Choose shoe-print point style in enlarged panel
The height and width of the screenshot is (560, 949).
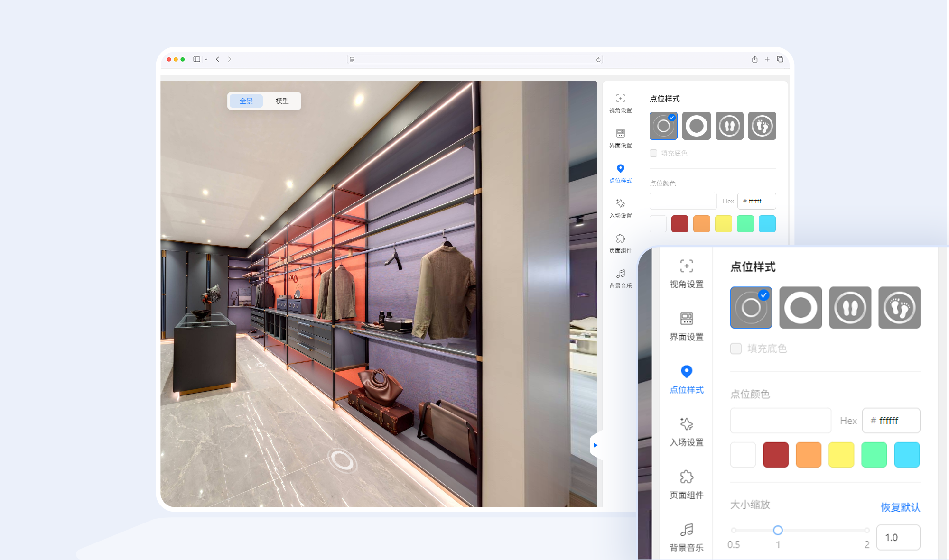click(850, 307)
